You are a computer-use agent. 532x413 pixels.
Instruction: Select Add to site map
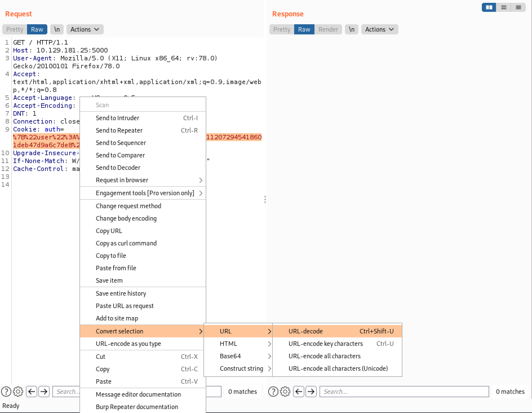(x=143, y=318)
